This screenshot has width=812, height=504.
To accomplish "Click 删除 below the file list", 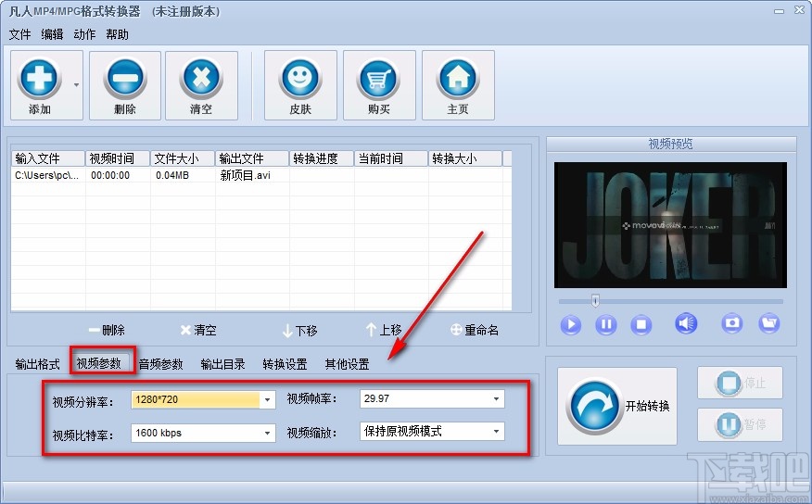I will click(x=107, y=330).
